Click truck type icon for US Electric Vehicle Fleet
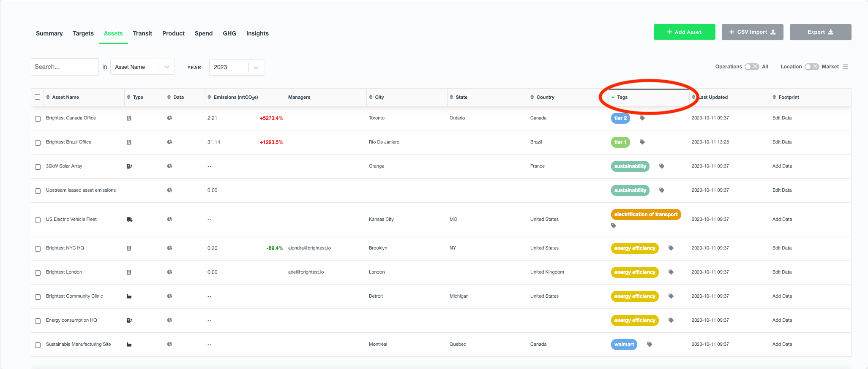The image size is (868, 369). click(129, 220)
